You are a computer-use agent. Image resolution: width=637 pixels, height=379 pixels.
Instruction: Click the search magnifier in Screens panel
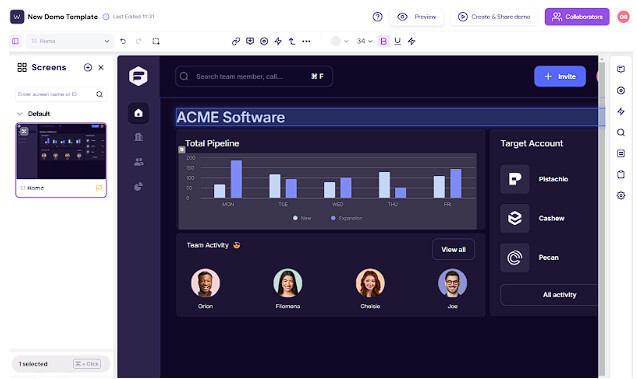(x=99, y=94)
